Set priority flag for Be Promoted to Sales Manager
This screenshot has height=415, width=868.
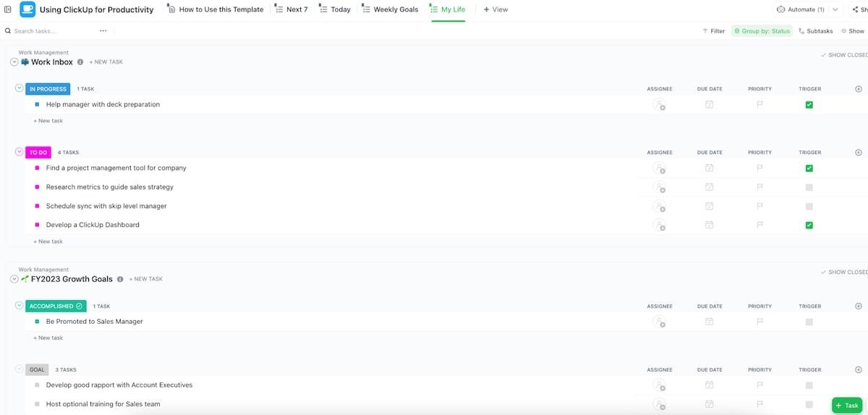tap(759, 322)
